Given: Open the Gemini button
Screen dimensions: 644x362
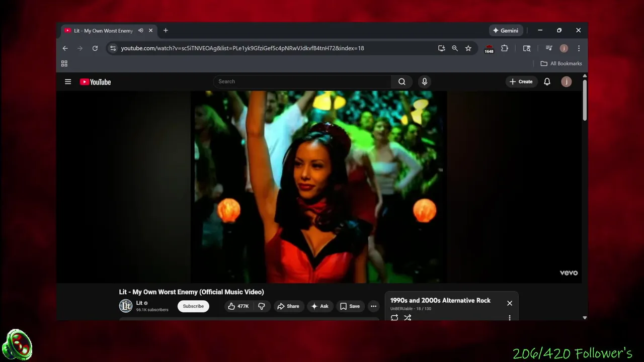Looking at the screenshot, I should [506, 31].
